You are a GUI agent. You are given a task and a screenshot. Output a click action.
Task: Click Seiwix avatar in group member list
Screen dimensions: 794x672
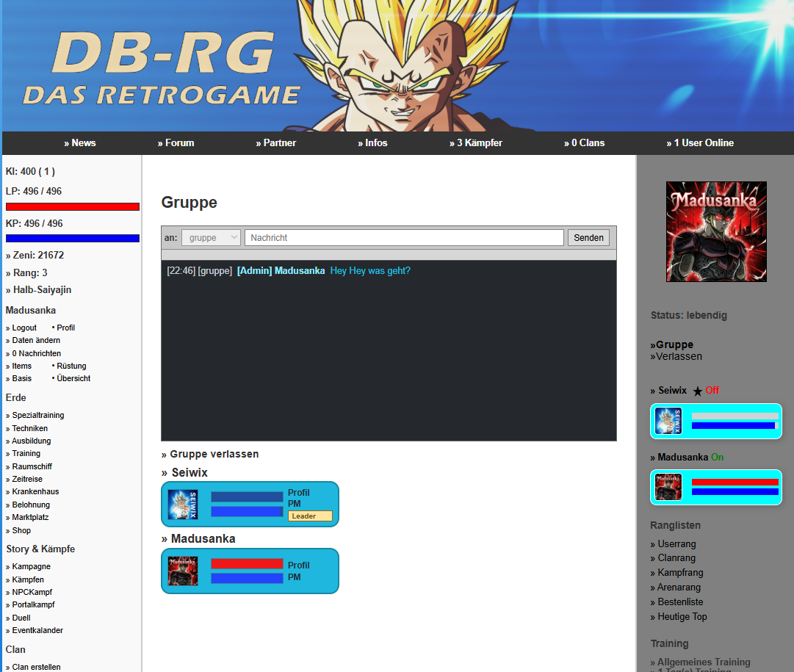[183, 505]
